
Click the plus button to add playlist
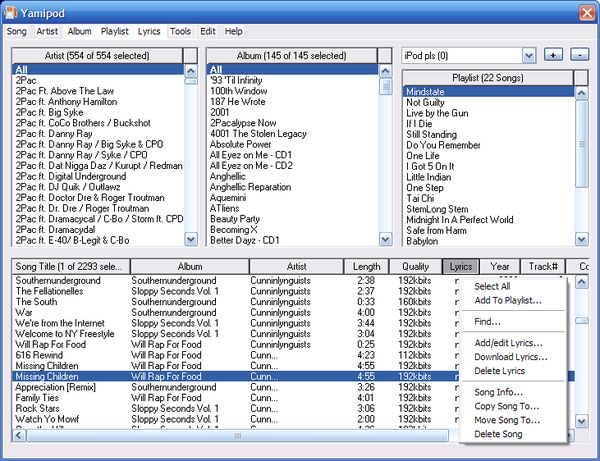coord(553,54)
